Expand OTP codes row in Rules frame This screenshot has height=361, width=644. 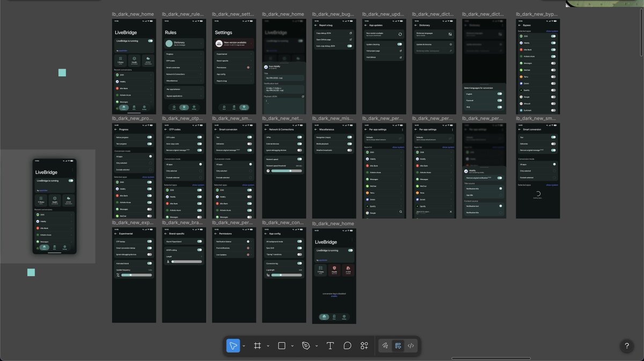184,61
